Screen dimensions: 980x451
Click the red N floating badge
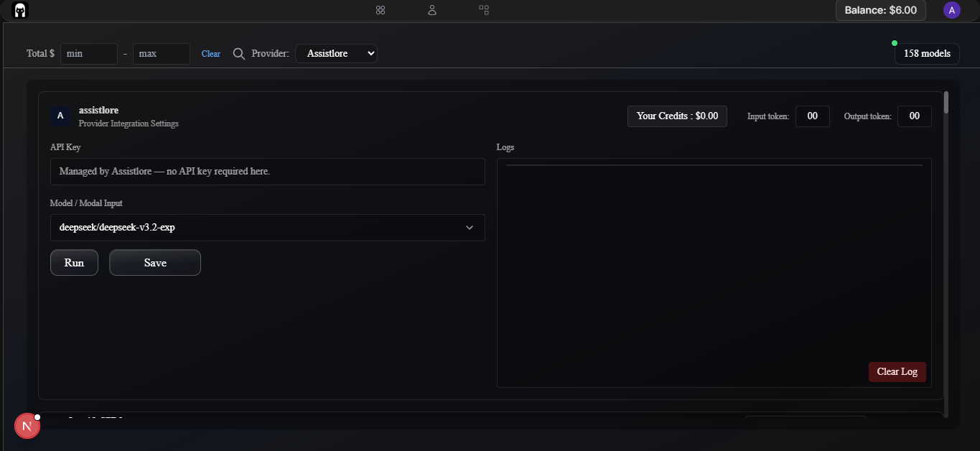[x=27, y=427]
